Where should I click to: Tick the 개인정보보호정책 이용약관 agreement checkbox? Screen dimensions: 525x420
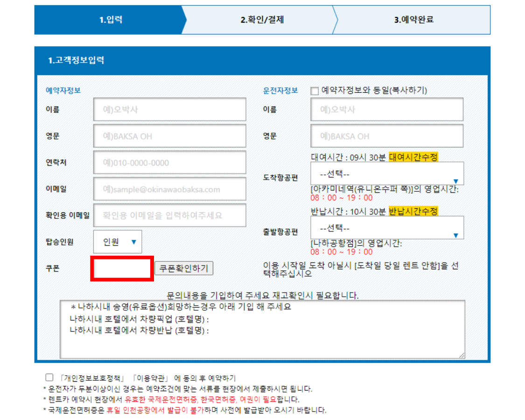[x=49, y=378]
